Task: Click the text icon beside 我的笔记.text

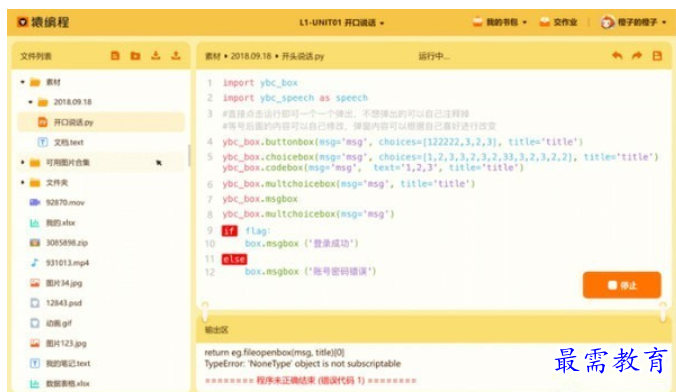Action: coord(34,364)
